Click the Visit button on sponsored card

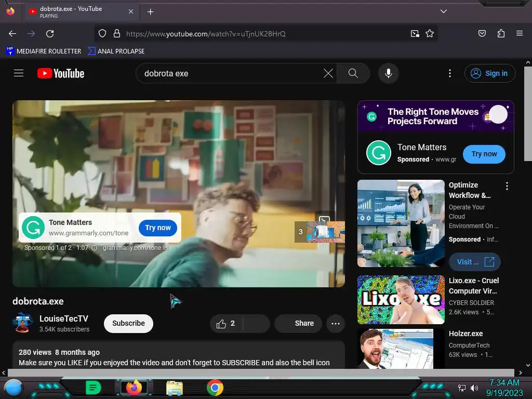[474, 262]
